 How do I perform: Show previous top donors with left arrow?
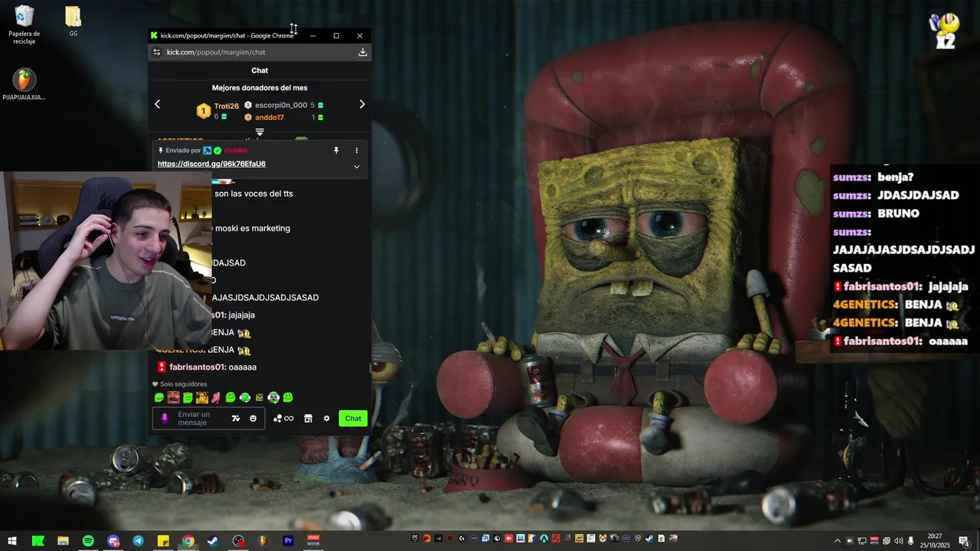(157, 104)
